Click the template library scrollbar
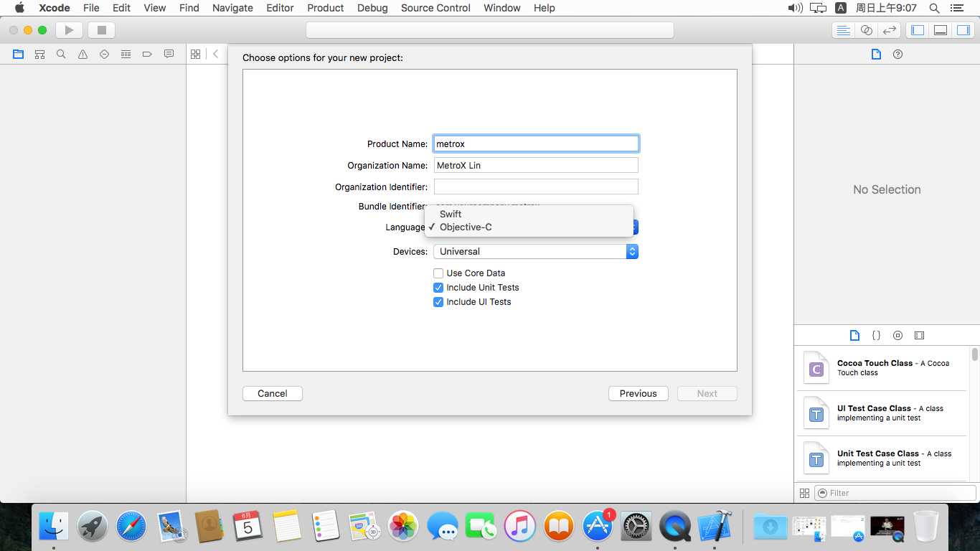Screen dimensions: 980x551 (975, 354)
